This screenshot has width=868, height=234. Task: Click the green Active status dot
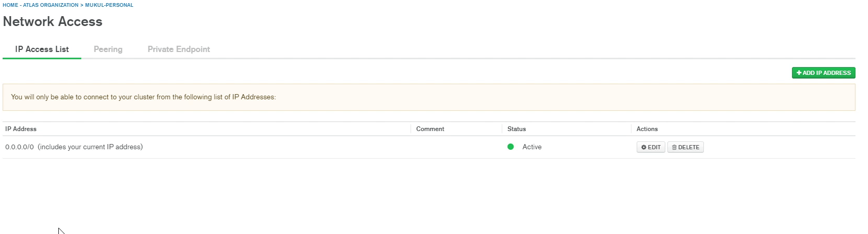[x=511, y=147]
